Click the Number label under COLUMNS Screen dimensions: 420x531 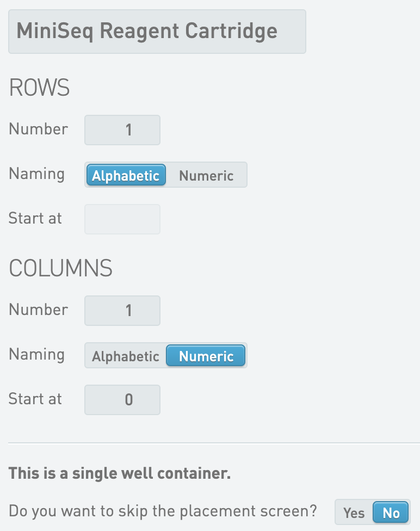(39, 310)
